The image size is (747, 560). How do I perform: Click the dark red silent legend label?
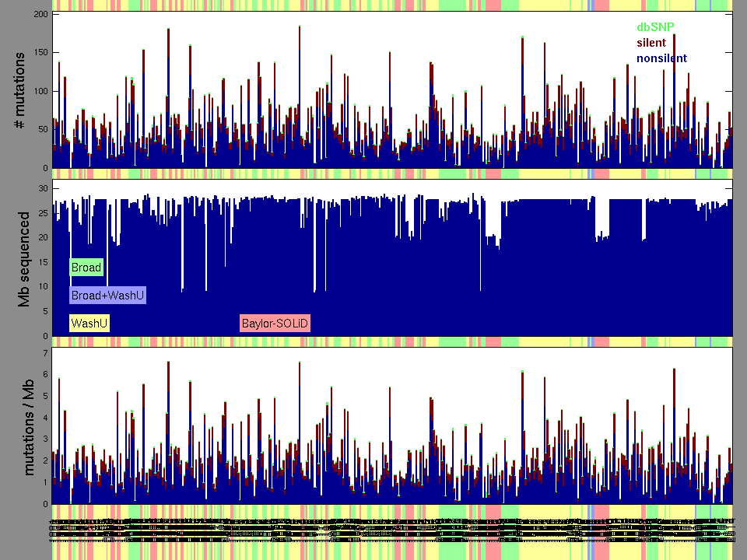[651, 43]
